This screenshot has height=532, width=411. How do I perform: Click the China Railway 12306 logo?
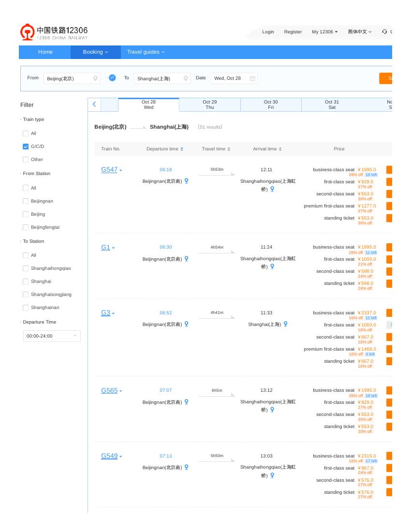click(x=54, y=32)
